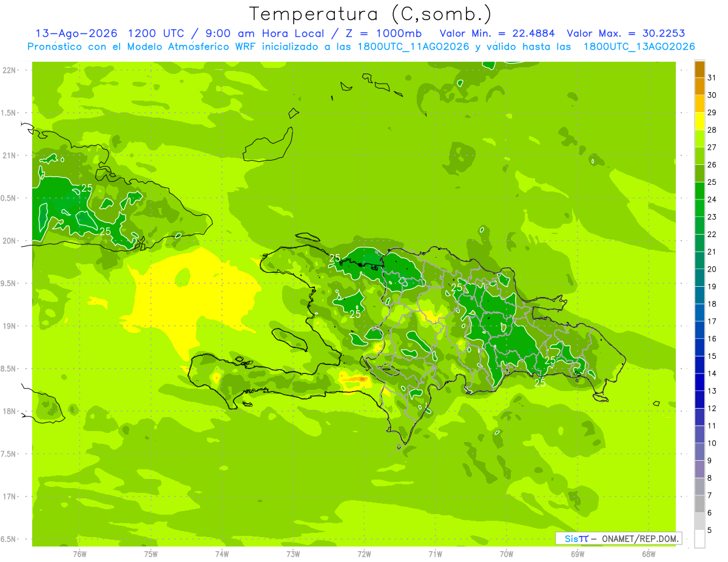Click the '18N' latitude axis label
Image resolution: width=728 pixels, height=562 pixels.
click(10, 411)
